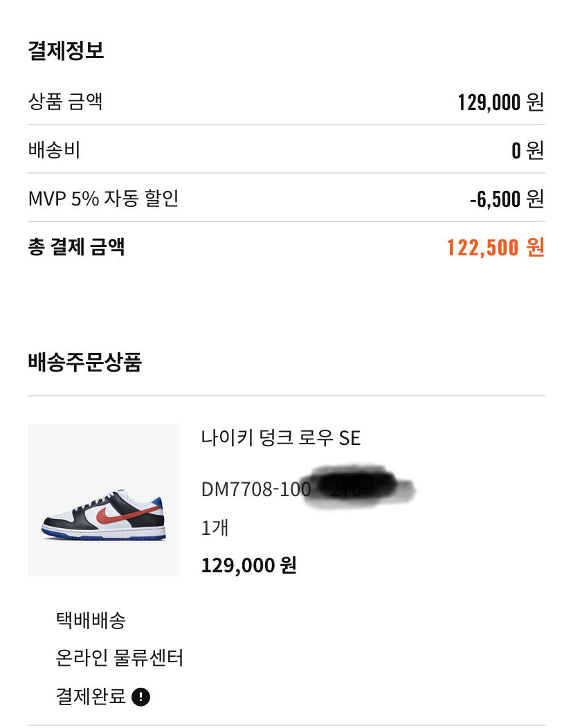
Task: Click the orange 122,500 원 total amount
Action: [495, 247]
